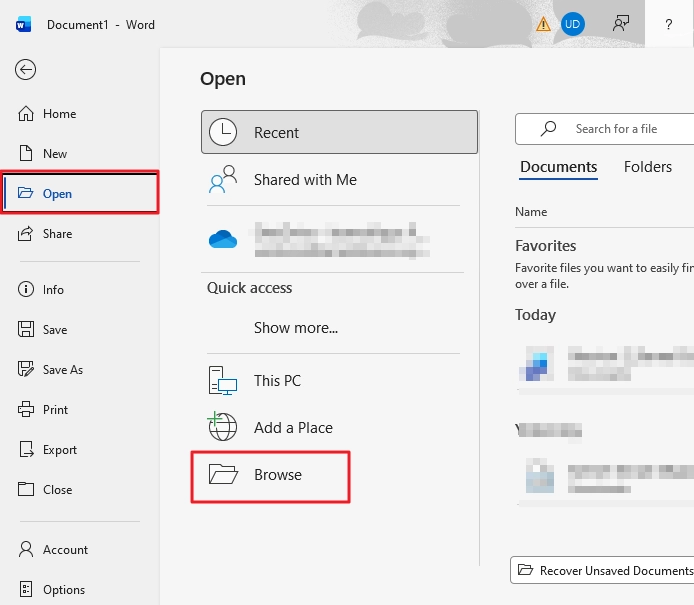Click the Recent clock icon

coord(223,132)
